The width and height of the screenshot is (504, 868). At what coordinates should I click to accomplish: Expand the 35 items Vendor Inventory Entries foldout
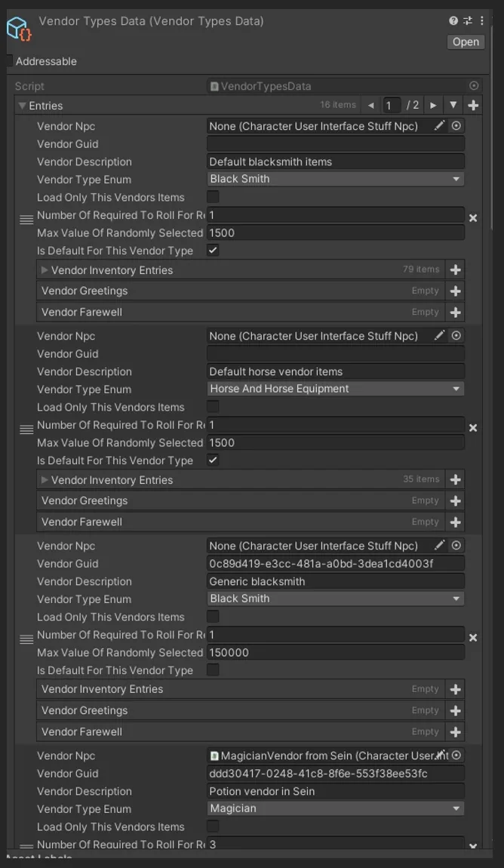point(45,480)
